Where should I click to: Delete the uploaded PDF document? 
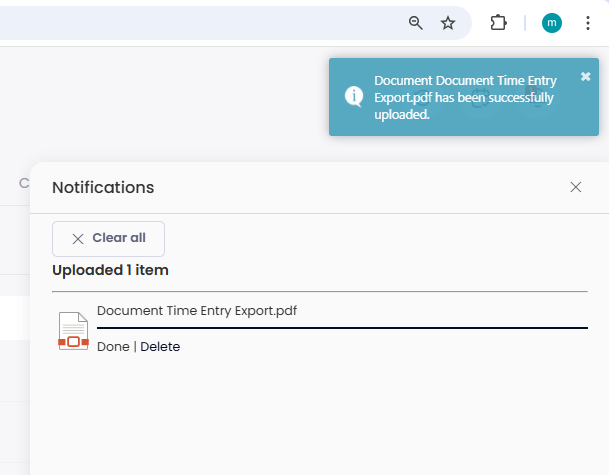coord(160,347)
